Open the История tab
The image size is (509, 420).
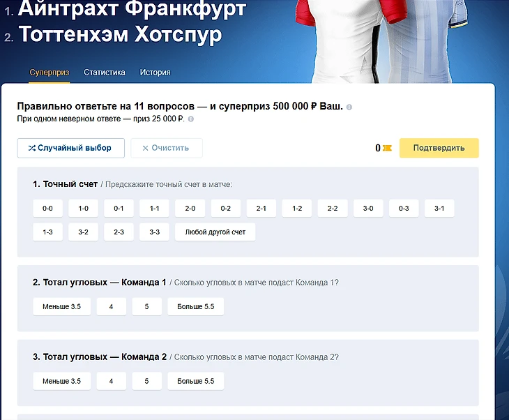(155, 72)
